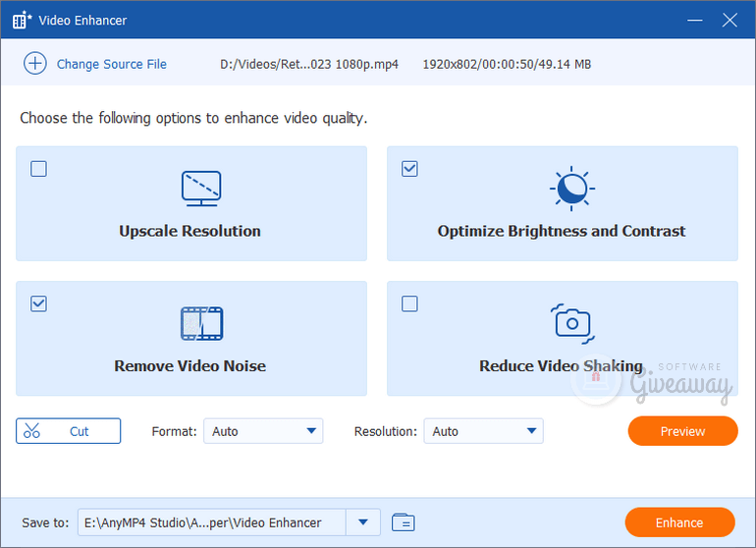The height and width of the screenshot is (548, 756).
Task: Close the Video Enhancer window
Action: [x=729, y=21]
